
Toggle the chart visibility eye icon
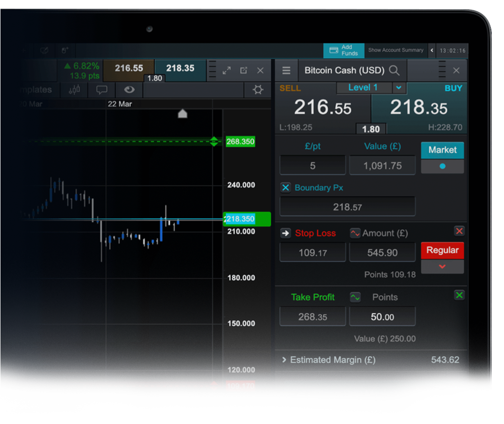(x=129, y=89)
